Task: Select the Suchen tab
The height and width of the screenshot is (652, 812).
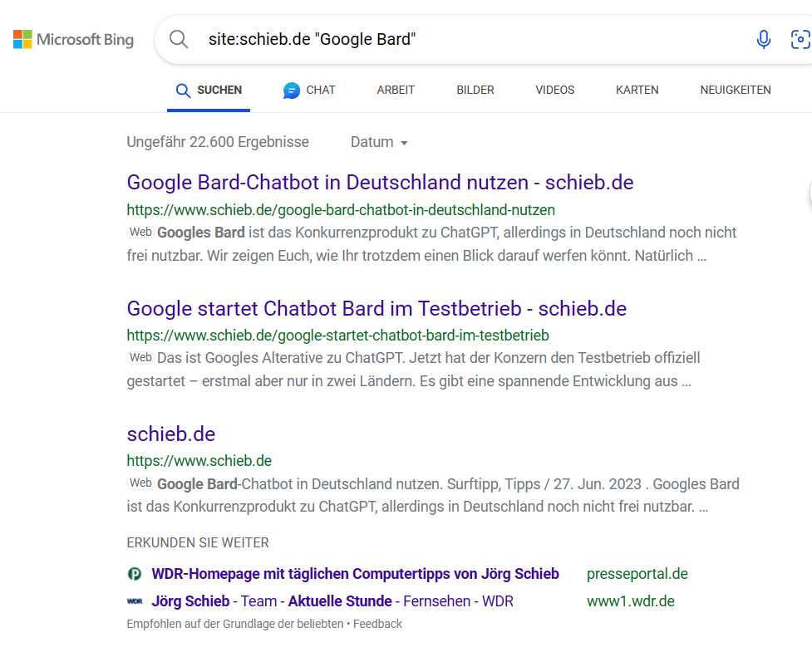Action: coord(209,90)
